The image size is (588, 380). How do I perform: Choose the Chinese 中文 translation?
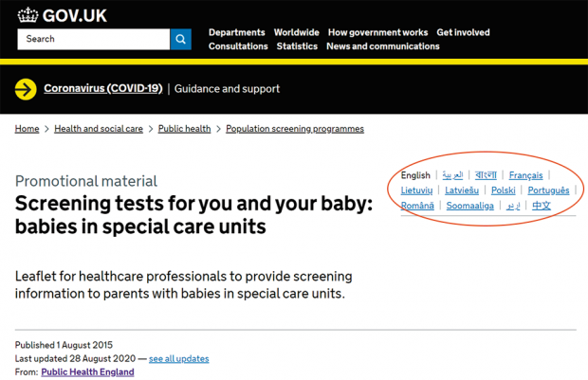click(x=542, y=206)
